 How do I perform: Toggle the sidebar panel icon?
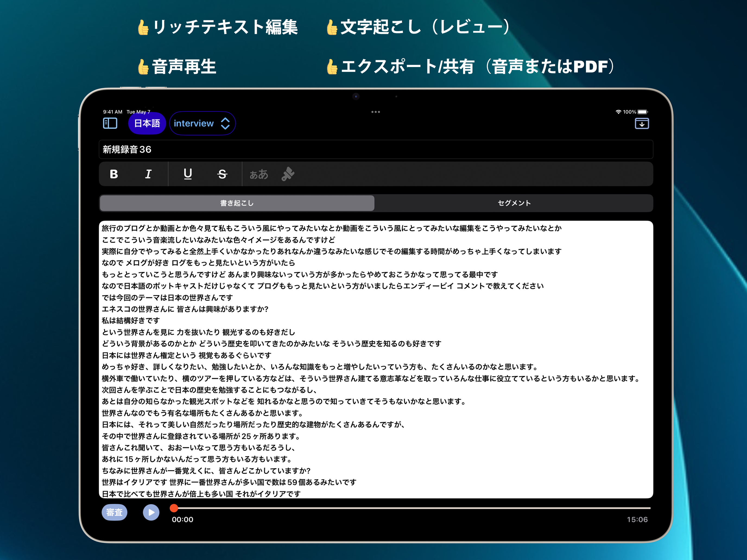[x=110, y=123]
